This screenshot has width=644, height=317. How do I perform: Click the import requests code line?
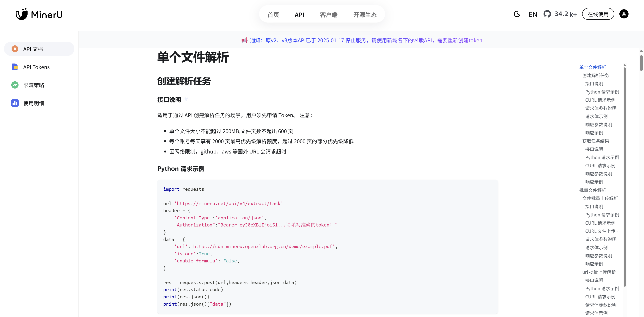pyautogui.click(x=183, y=189)
